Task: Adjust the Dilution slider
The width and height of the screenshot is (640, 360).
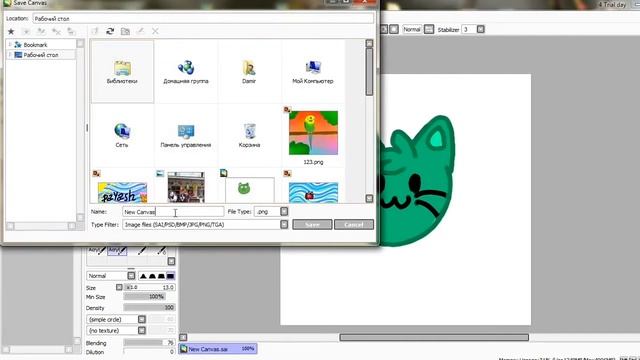Action: click(149, 352)
